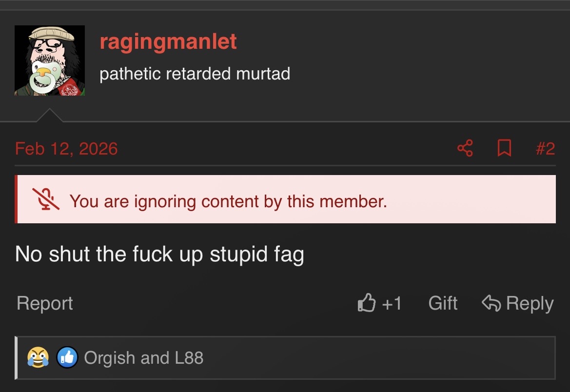Viewport: 570px width, 392px height.
Task: Click the Gift button
Action: point(443,303)
